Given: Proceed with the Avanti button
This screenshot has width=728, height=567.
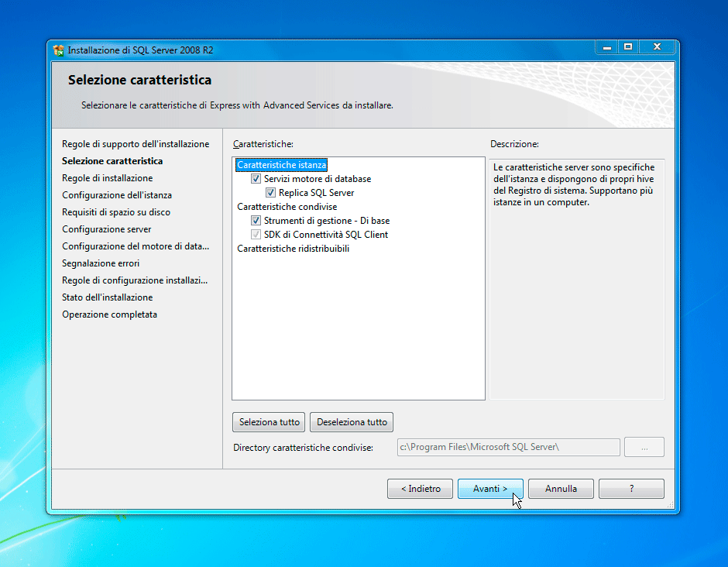Looking at the screenshot, I should point(490,489).
